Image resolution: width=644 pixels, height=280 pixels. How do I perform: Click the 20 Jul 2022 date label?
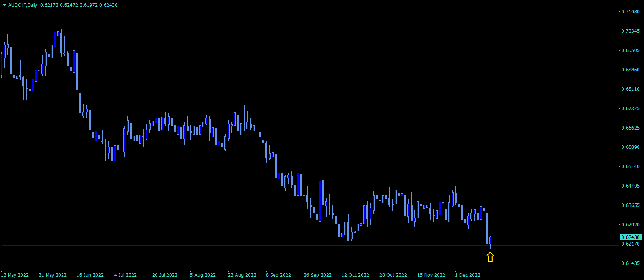pyautogui.click(x=165, y=275)
